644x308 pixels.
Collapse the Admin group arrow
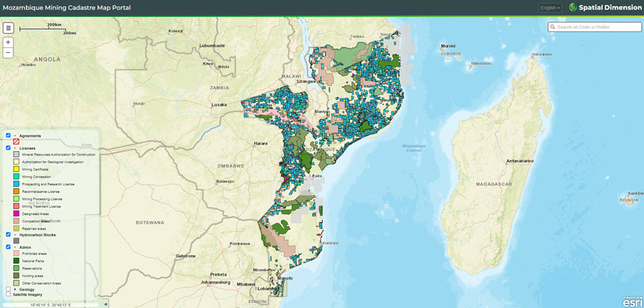tap(15, 248)
